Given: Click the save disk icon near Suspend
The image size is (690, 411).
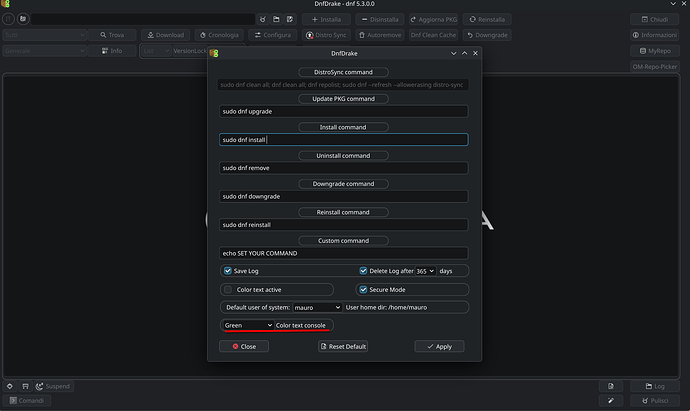Looking at the screenshot, I should tap(26, 386).
